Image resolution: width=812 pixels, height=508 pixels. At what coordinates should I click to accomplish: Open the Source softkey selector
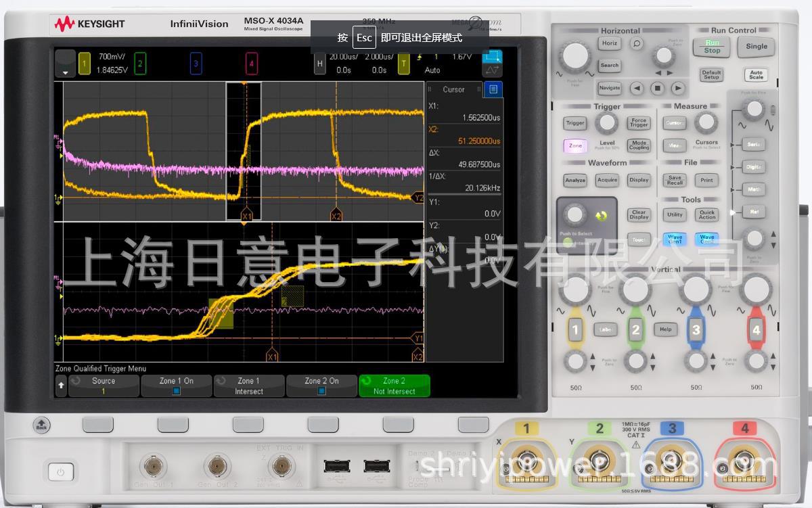tap(104, 386)
